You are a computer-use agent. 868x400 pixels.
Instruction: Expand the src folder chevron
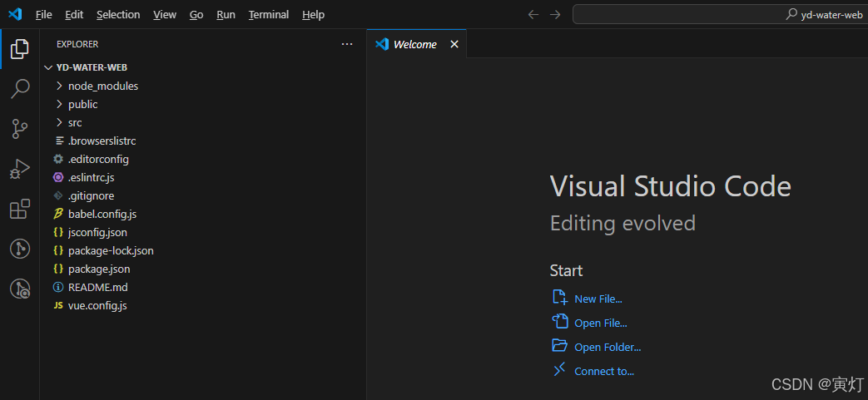coord(59,123)
